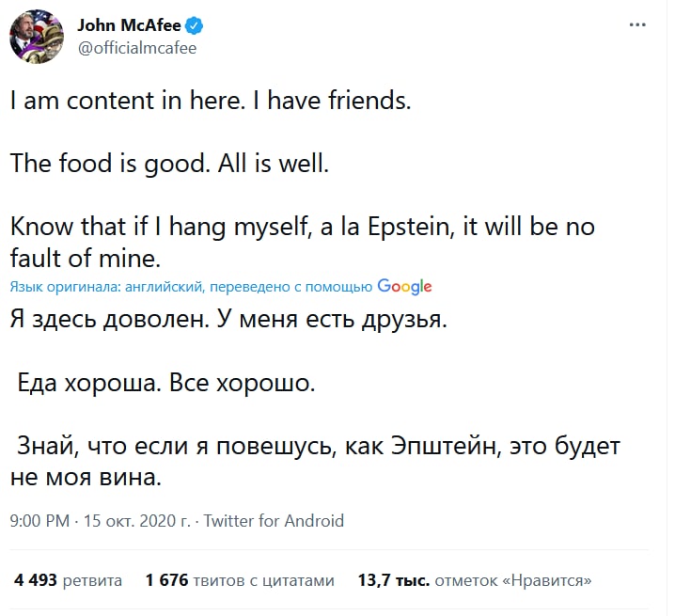Click the Google logo in translation note
The image size is (675, 616).
click(x=404, y=287)
